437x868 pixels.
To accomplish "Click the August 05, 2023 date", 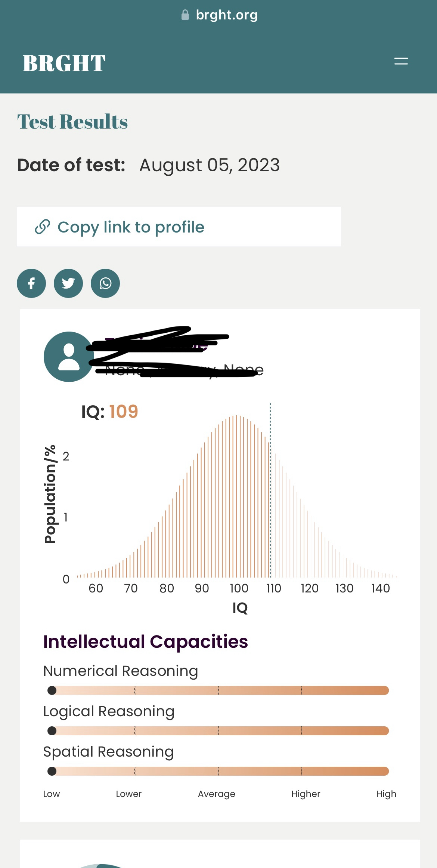I will (210, 165).
